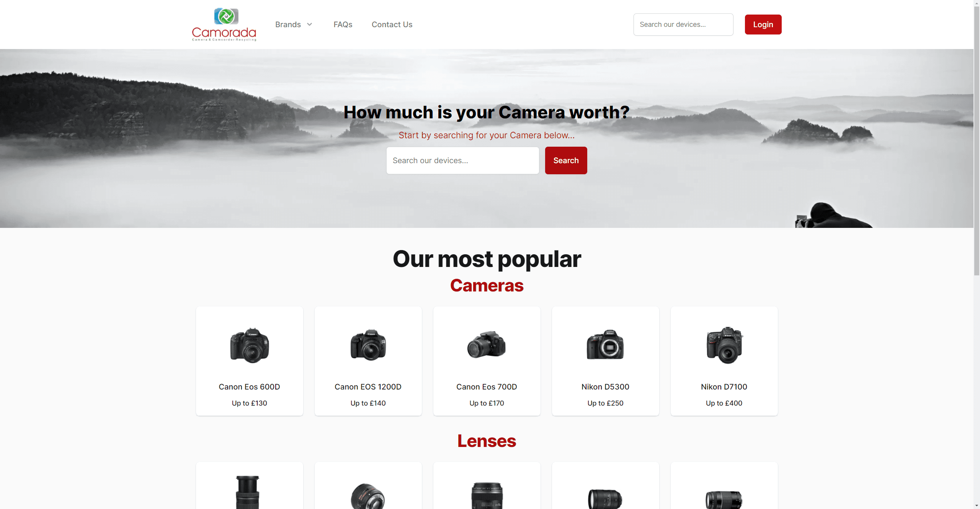The image size is (980, 509).
Task: Open the Nikon D5300 camera image
Action: click(605, 344)
